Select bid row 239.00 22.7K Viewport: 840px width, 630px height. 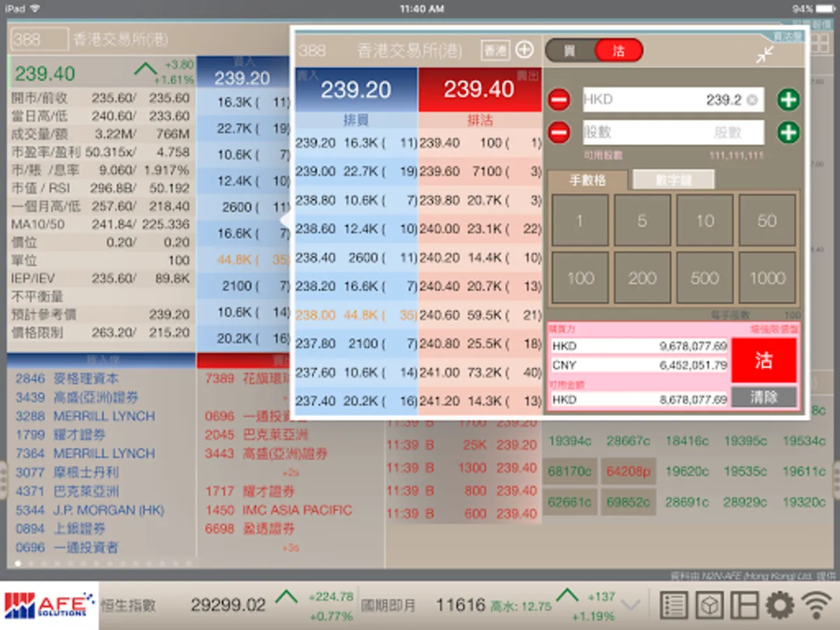click(356, 171)
